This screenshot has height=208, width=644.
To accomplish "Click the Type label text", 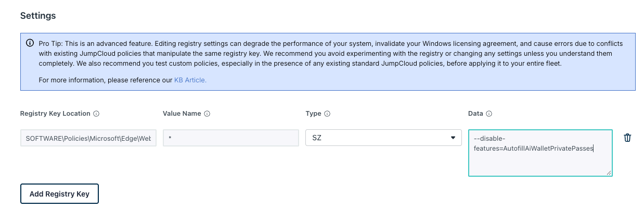I will [x=313, y=114].
